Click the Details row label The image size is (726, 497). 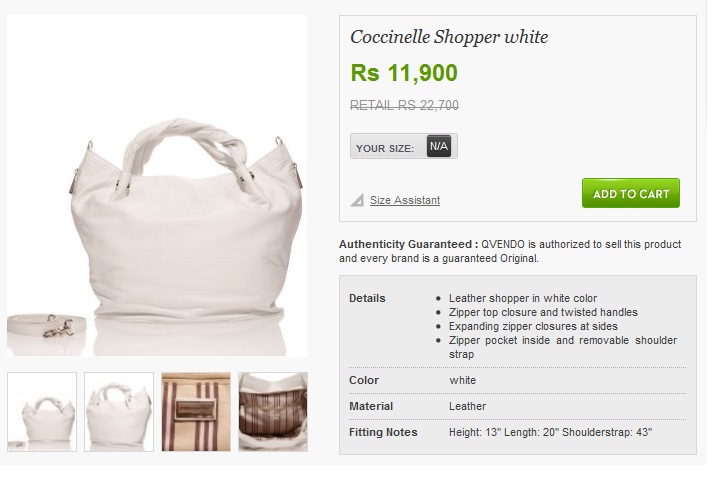point(367,298)
